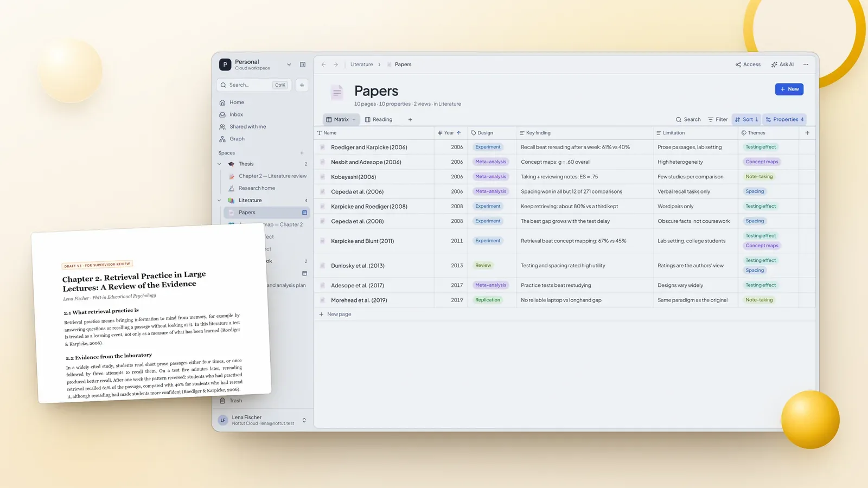Open the Access sharing settings

click(748, 65)
